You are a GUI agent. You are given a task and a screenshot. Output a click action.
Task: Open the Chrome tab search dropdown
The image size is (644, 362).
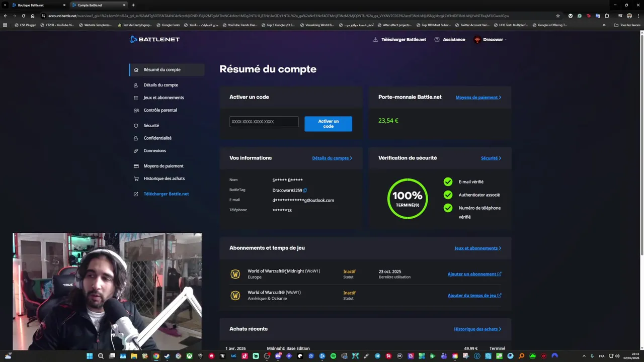click(x=5, y=5)
